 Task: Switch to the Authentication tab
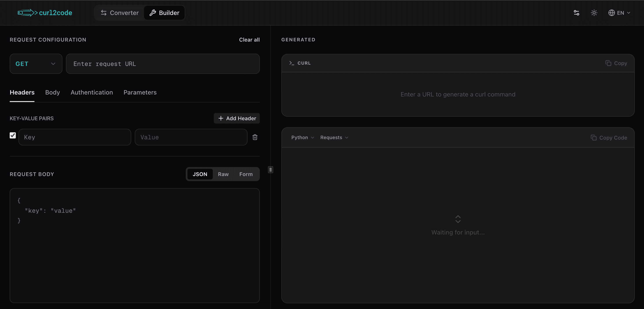[91, 92]
